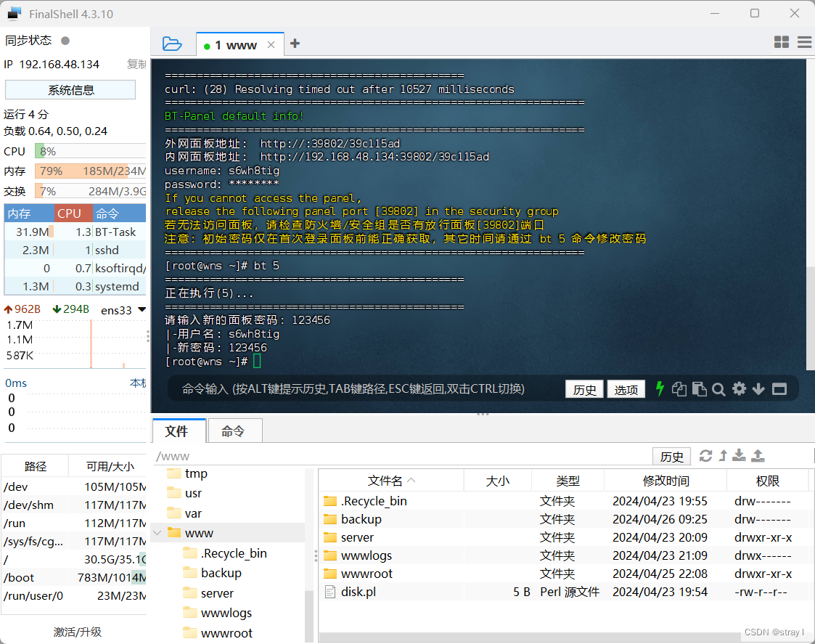Sort by 大小 column header
The width and height of the screenshot is (815, 644).
click(497, 481)
